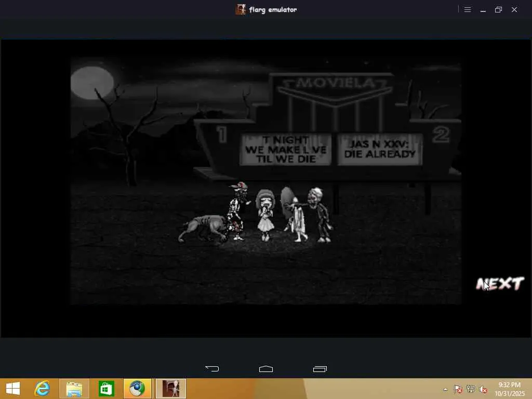The image size is (532, 399).
Task: Open the globe browser taskbar icon
Action: click(x=137, y=389)
